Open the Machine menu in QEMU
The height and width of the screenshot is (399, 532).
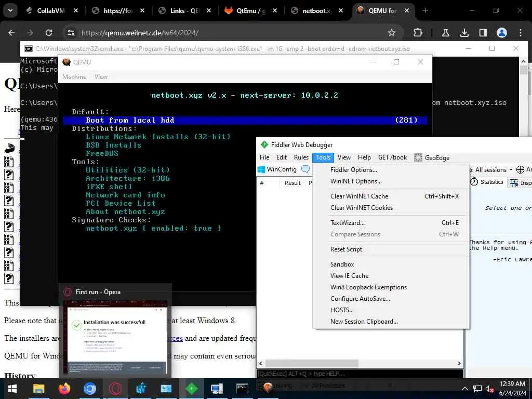click(74, 77)
